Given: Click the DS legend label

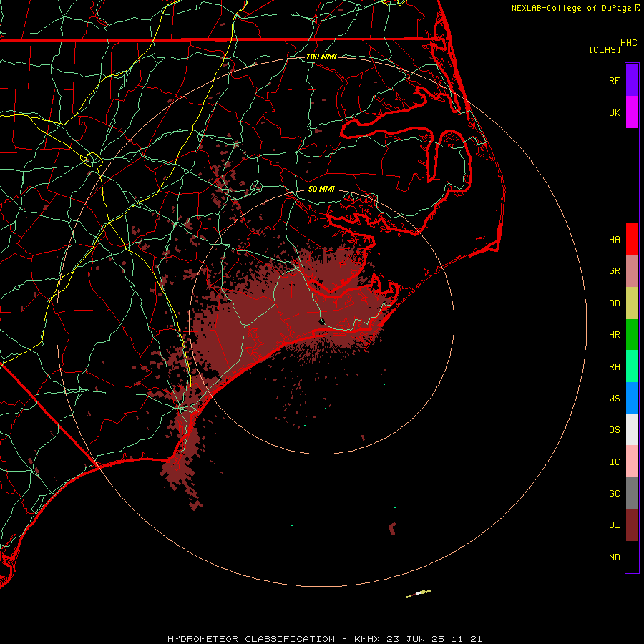Looking at the screenshot, I should (614, 430).
